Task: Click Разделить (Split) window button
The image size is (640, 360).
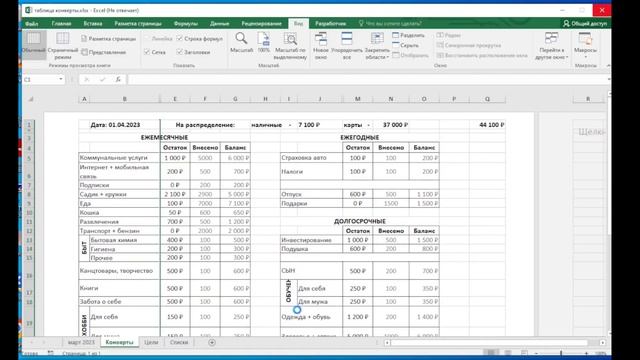Action: tap(408, 36)
